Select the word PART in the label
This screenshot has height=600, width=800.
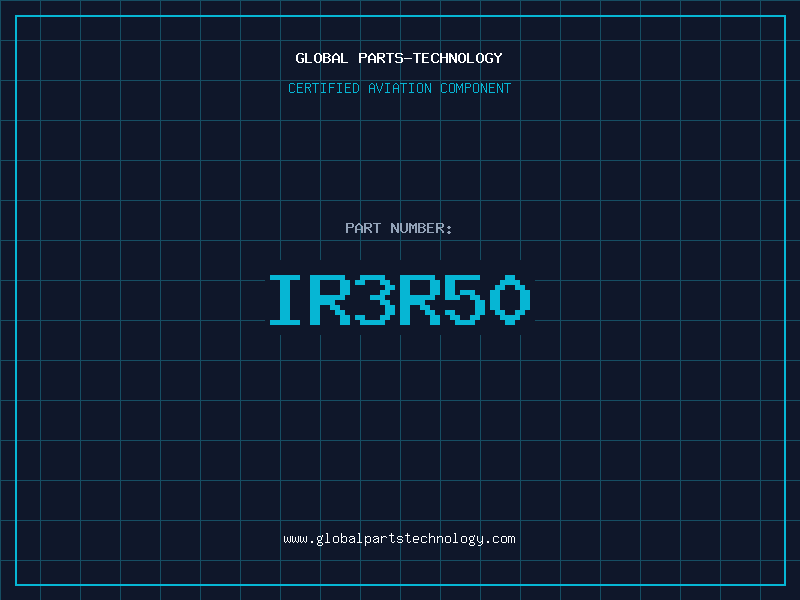[363, 229]
